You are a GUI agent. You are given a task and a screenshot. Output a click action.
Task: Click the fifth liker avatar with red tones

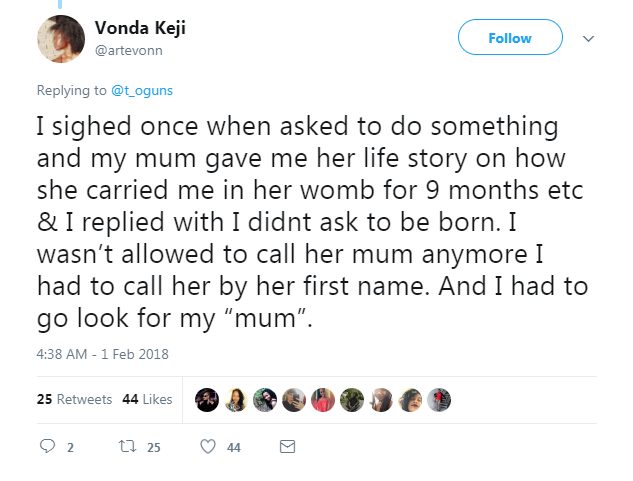(322, 400)
